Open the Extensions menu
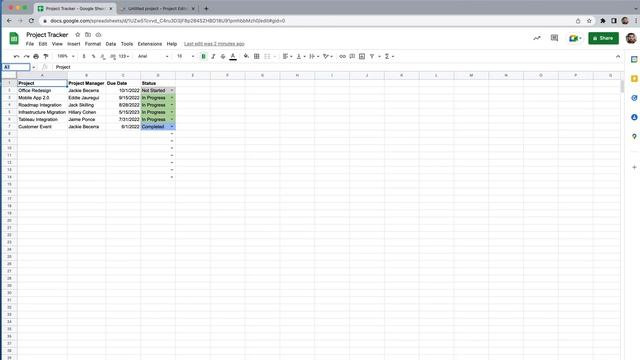This screenshot has width=640, height=360. point(149,44)
